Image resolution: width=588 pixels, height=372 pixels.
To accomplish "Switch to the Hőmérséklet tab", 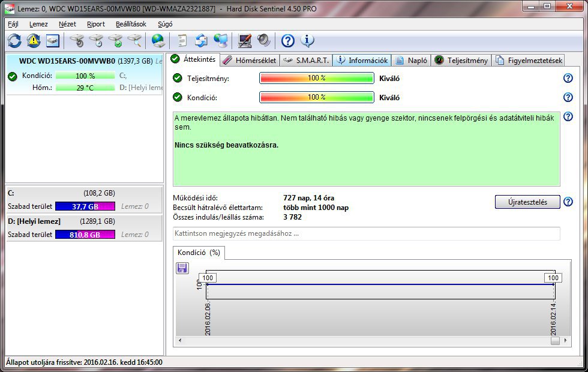I will pyautogui.click(x=250, y=61).
